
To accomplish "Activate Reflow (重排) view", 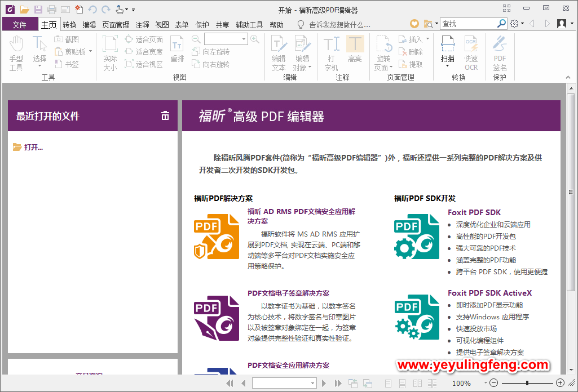I will pos(177,50).
